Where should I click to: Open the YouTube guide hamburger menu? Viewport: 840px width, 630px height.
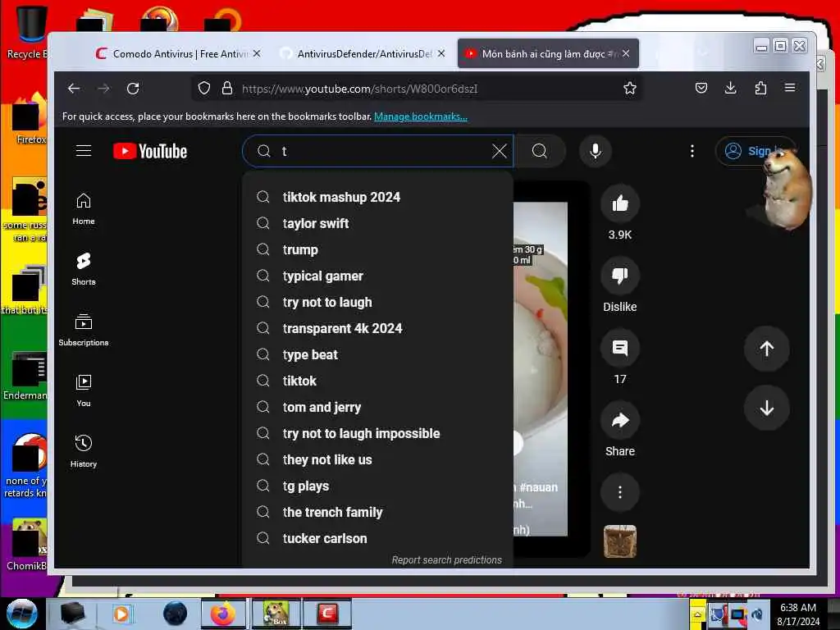(x=84, y=151)
